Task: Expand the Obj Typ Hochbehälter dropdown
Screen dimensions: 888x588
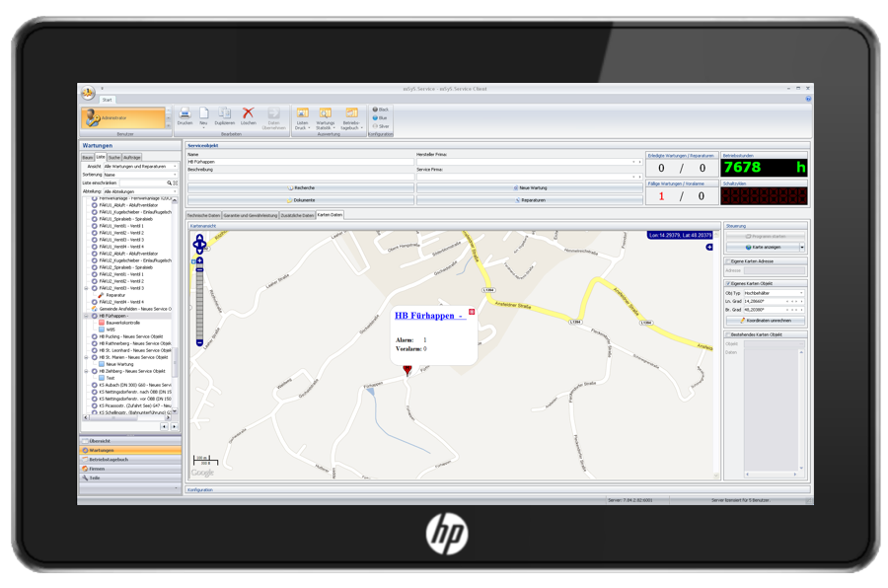Action: (801, 293)
